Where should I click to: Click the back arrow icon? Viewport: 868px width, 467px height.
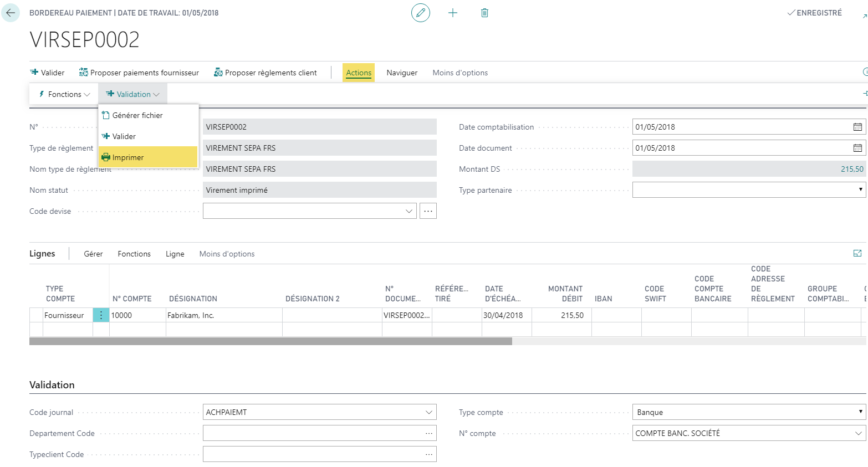11,13
